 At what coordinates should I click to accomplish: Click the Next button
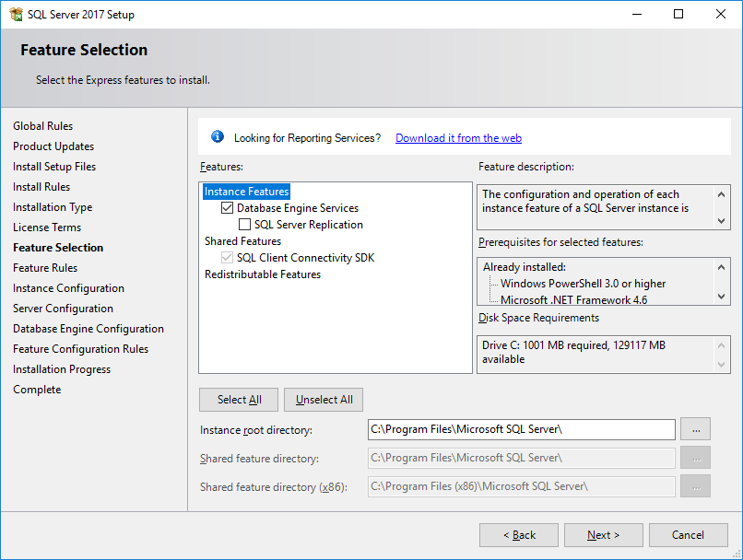[603, 535]
